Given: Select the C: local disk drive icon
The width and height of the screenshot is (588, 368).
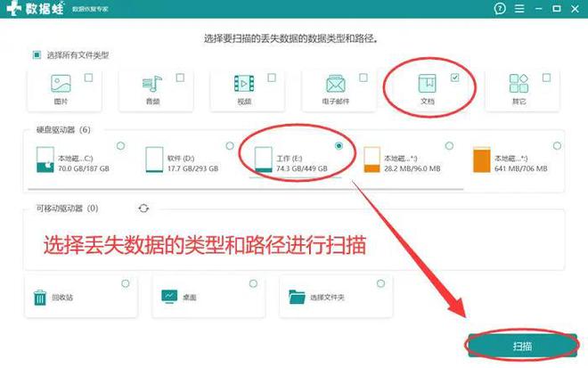Looking at the screenshot, I should tap(45, 159).
